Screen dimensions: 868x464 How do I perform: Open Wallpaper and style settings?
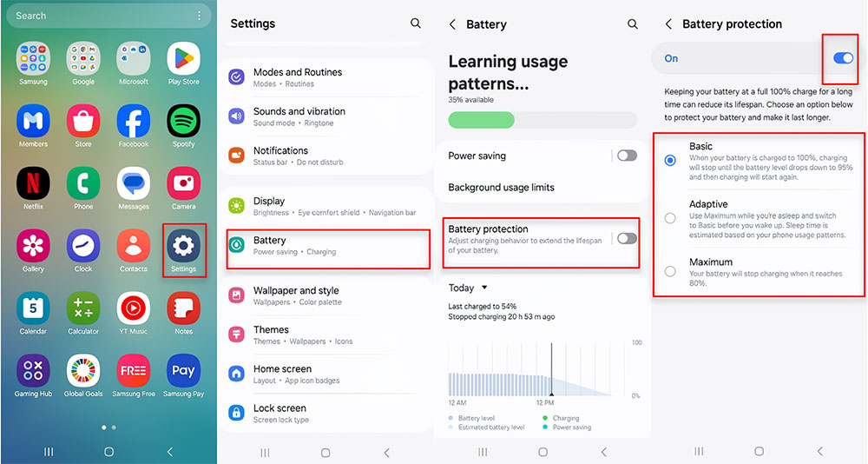tap(328, 296)
